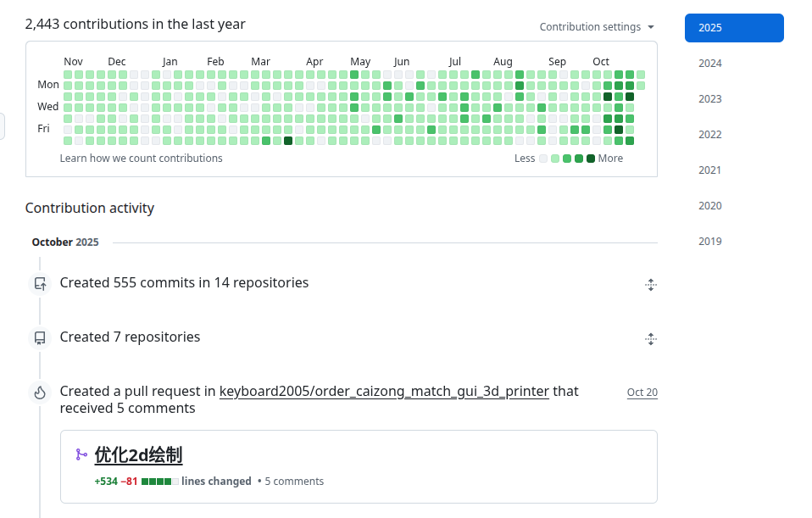Click the green diff stat bar blocks

(x=159, y=482)
